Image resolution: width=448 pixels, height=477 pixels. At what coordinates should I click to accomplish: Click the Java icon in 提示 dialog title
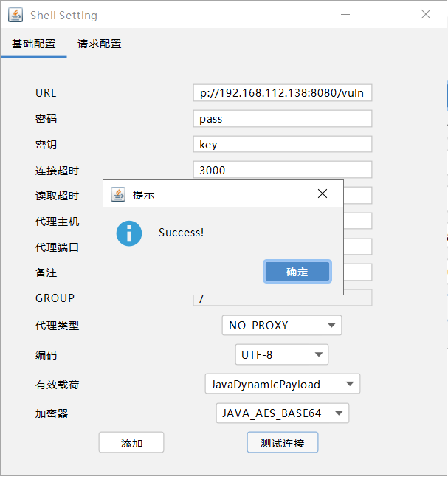(x=118, y=195)
